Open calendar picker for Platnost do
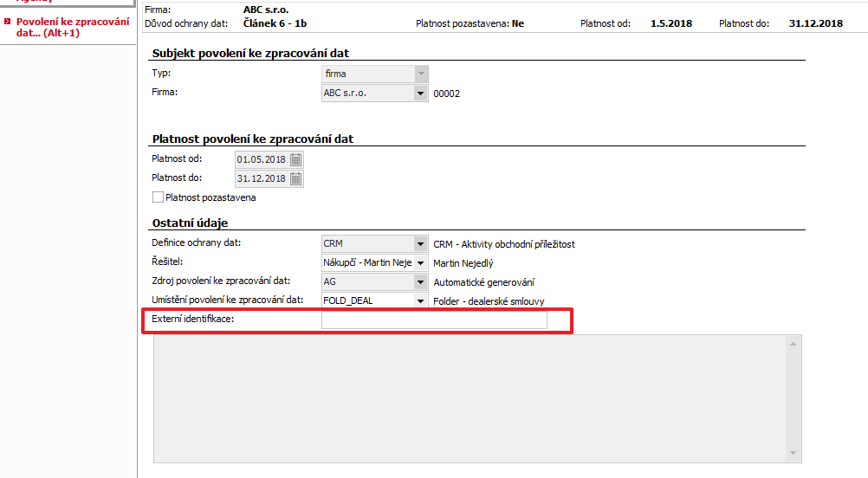 pyautogui.click(x=296, y=178)
